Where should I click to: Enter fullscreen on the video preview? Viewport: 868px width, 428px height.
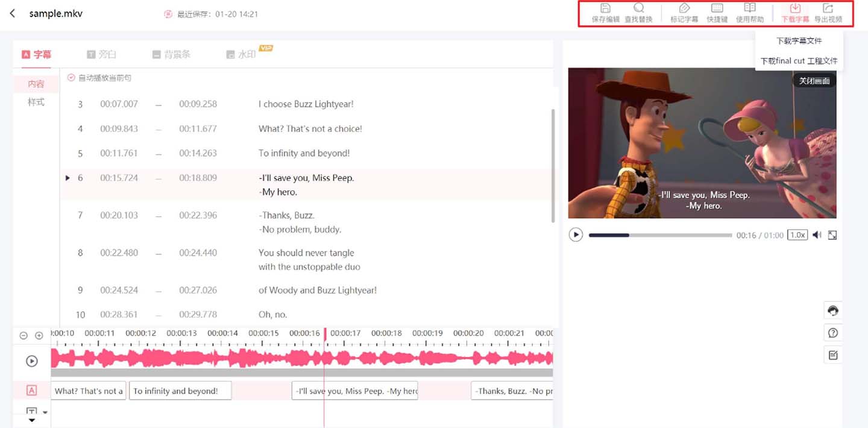(x=832, y=235)
